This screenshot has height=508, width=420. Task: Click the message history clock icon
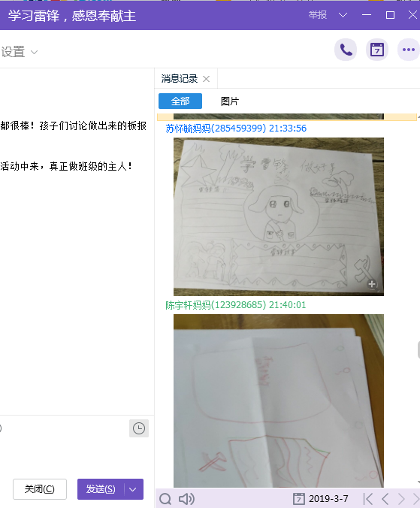point(139,428)
